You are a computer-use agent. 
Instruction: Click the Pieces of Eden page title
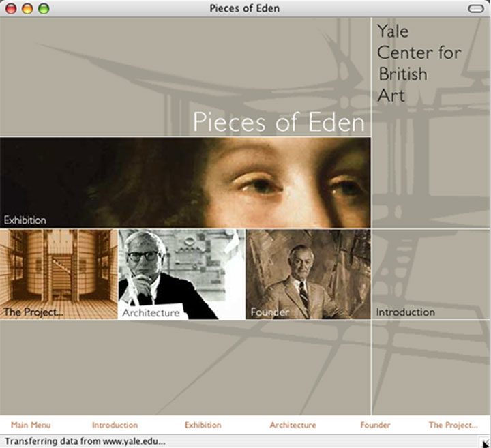pyautogui.click(x=279, y=122)
